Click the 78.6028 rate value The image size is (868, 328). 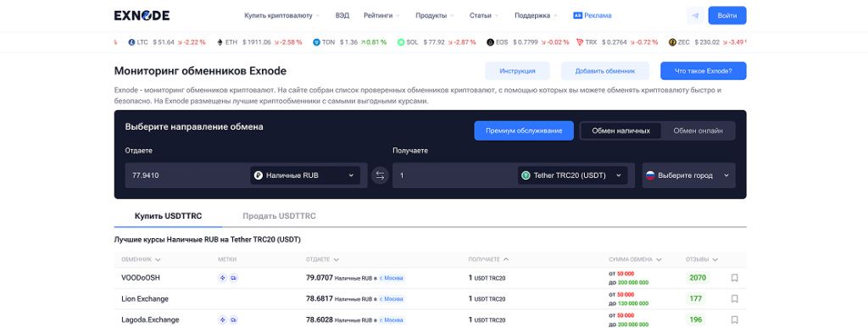[x=320, y=320]
